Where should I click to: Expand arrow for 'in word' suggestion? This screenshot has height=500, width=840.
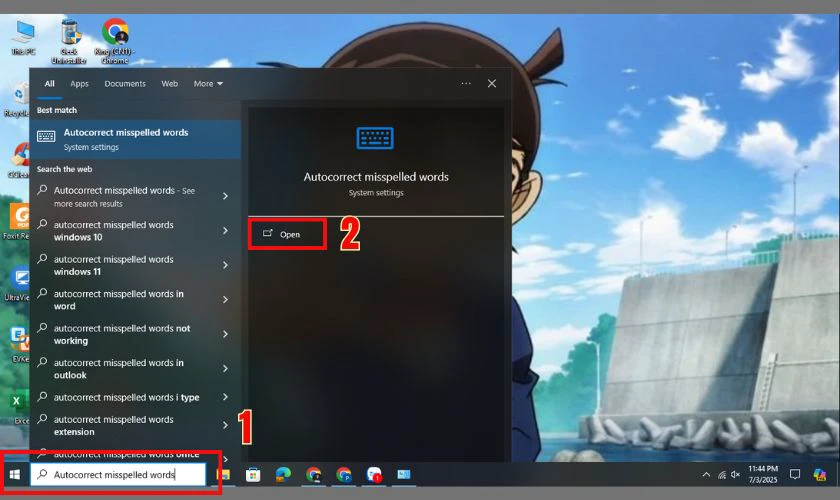pyautogui.click(x=226, y=300)
